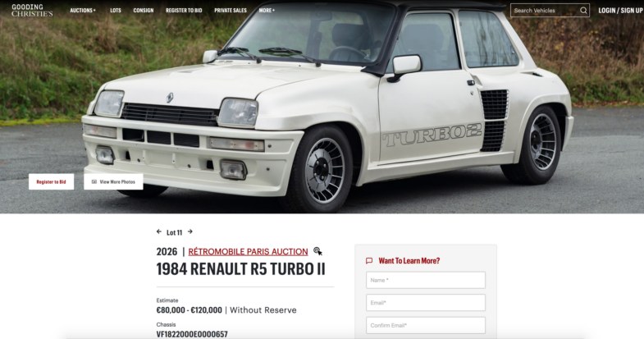Click chat icon beside Want To Learn More
The width and height of the screenshot is (644, 339).
[x=369, y=261]
